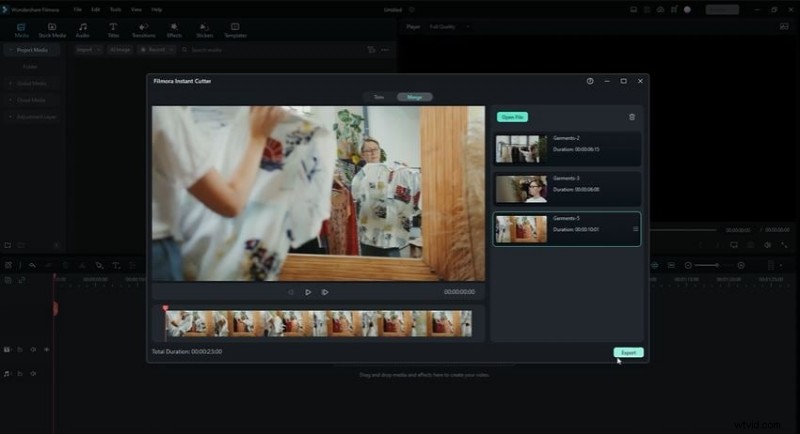Viewport: 800px width, 434px height.
Task: Click the undo icon on timeline toolbar
Action: click(32, 265)
